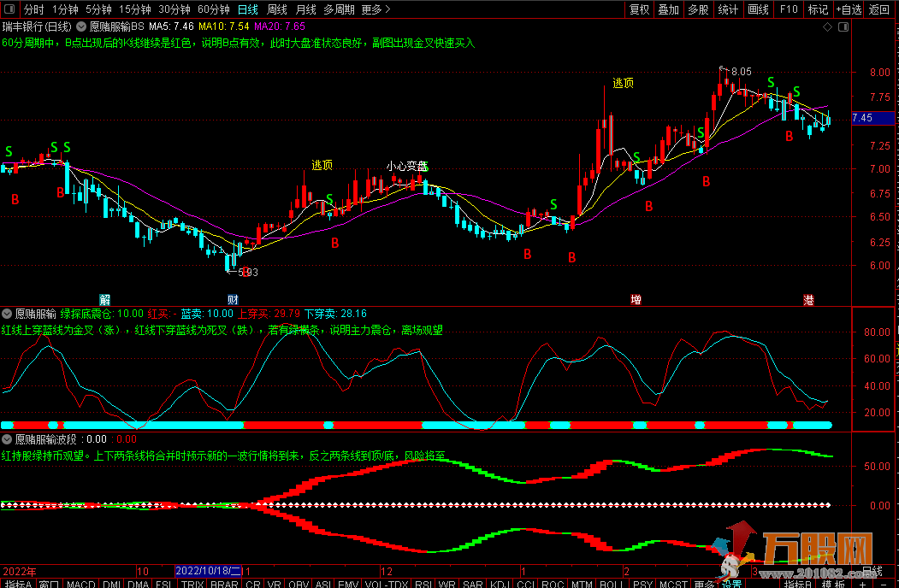Activate the 画线 drawing tool
This screenshot has height=588, width=899.
click(758, 9)
